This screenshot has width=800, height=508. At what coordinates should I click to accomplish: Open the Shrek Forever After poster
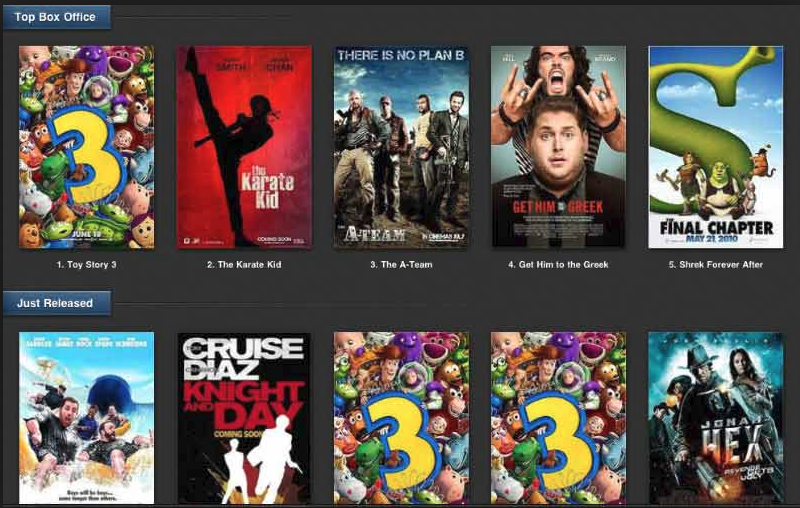pos(716,147)
